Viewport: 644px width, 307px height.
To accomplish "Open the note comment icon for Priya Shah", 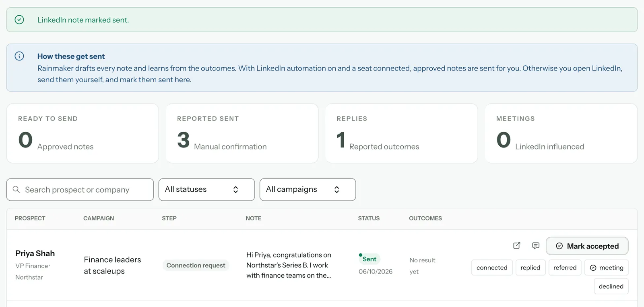I will click(x=536, y=245).
